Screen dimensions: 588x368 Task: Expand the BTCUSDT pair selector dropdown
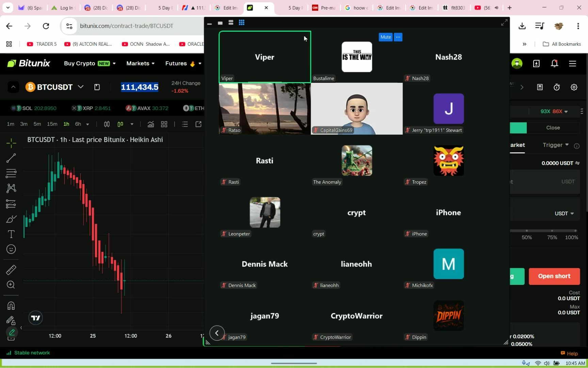pos(81,87)
